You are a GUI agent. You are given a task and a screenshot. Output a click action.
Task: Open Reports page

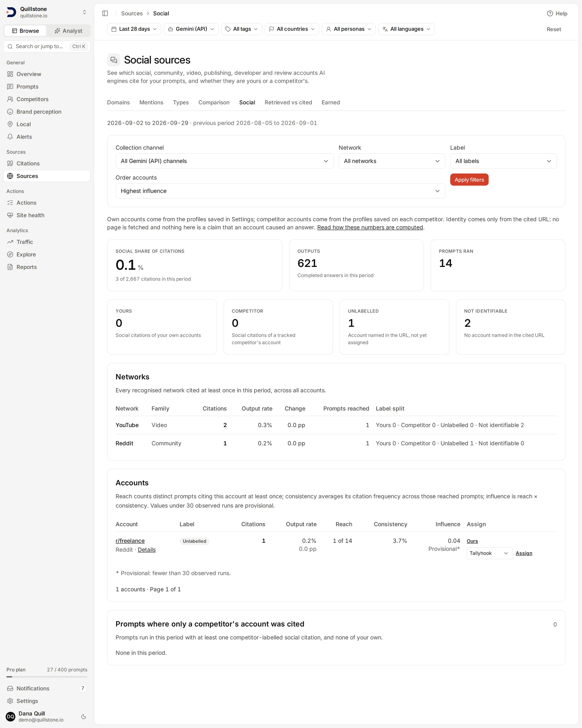click(x=47, y=267)
